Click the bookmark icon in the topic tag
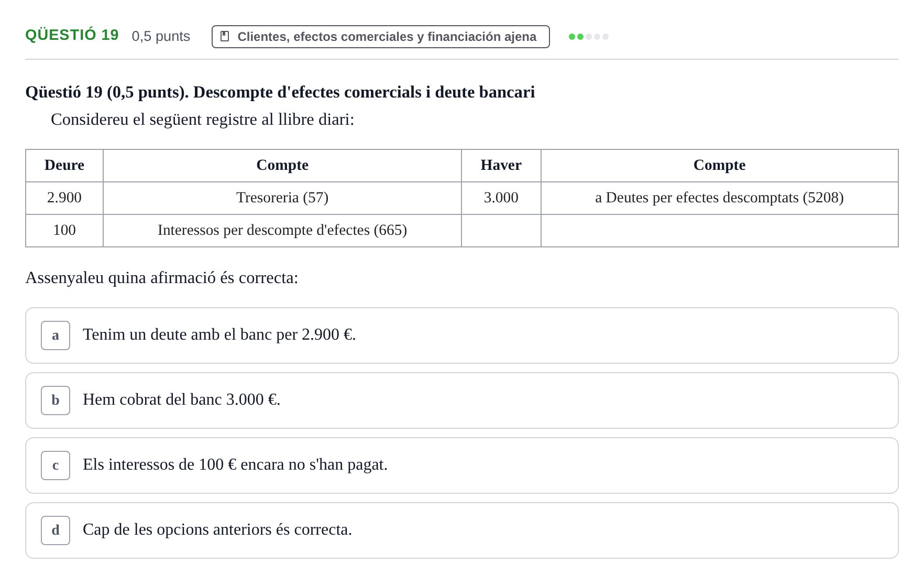924x585 pixels. pos(225,37)
